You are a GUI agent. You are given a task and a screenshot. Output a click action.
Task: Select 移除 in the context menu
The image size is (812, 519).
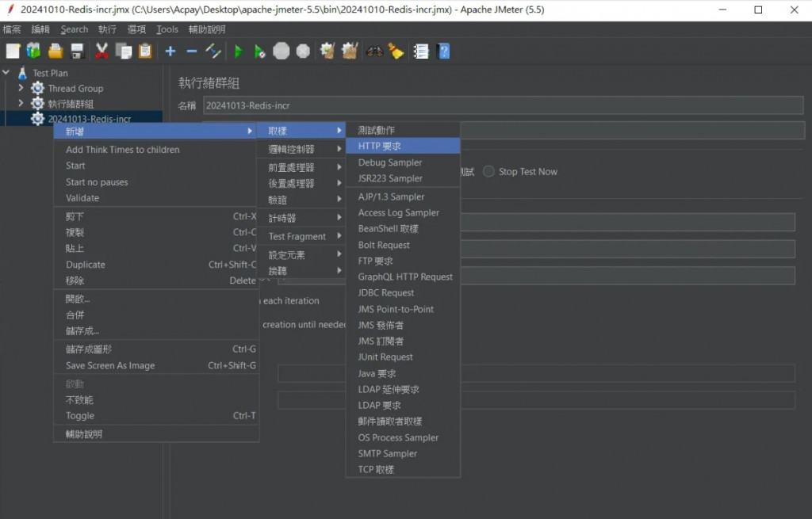pos(156,280)
